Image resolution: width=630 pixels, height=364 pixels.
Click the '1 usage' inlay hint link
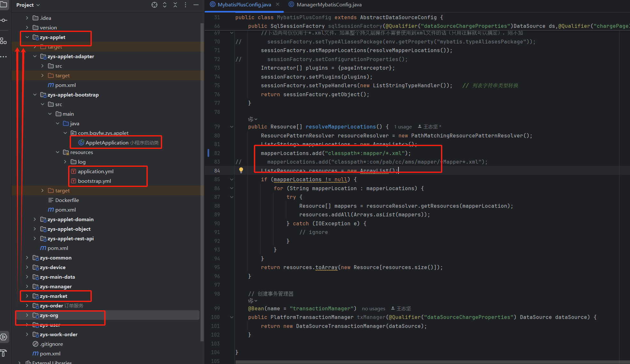point(403,127)
